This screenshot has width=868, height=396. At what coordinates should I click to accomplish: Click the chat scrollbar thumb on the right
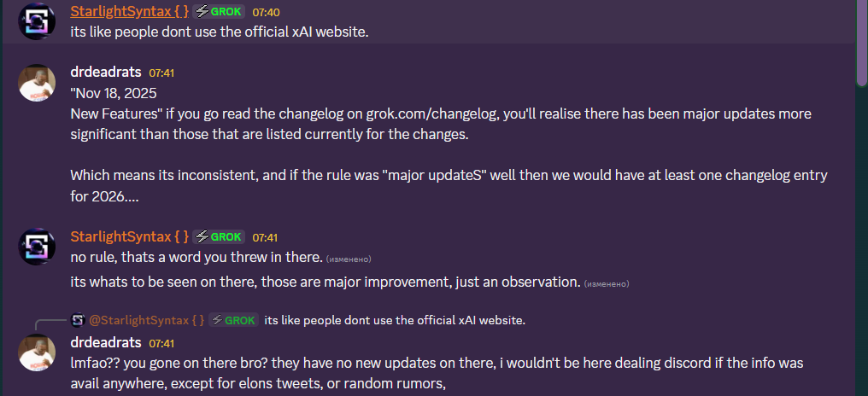coord(860,43)
